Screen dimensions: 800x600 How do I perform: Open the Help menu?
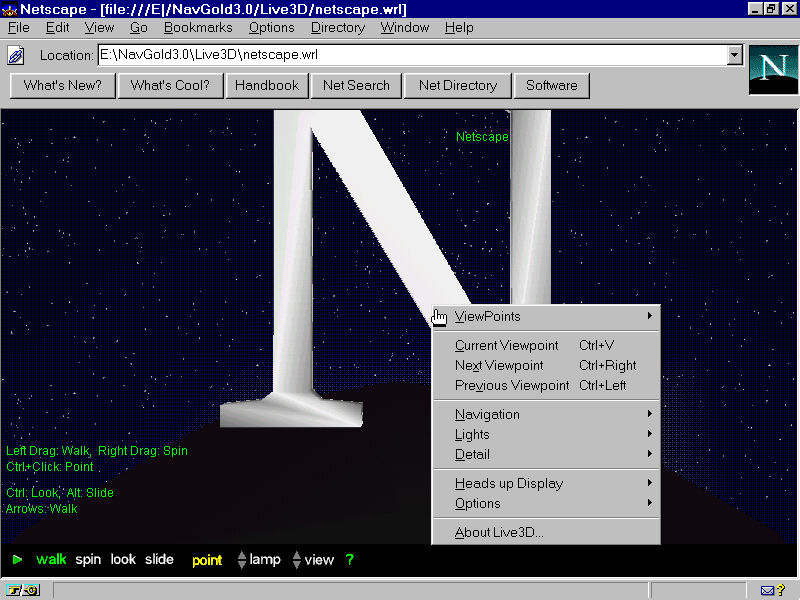coord(459,28)
